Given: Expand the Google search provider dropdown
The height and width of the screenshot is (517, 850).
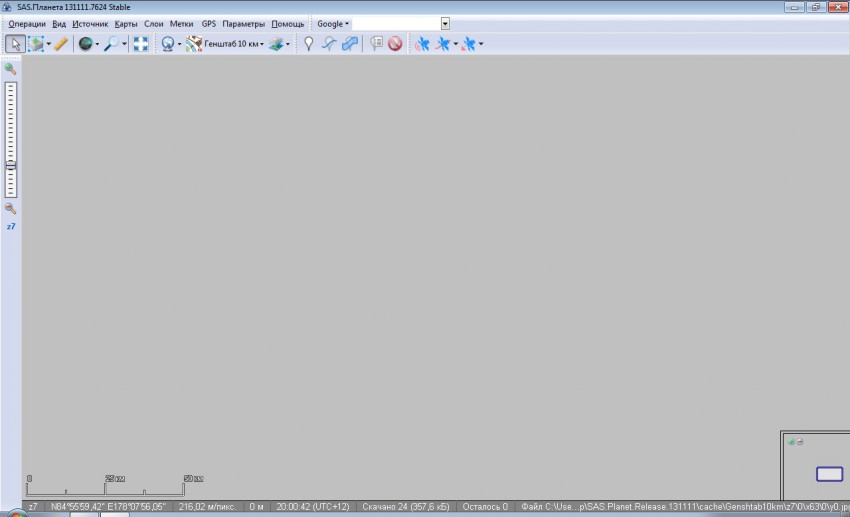Looking at the screenshot, I should point(333,23).
